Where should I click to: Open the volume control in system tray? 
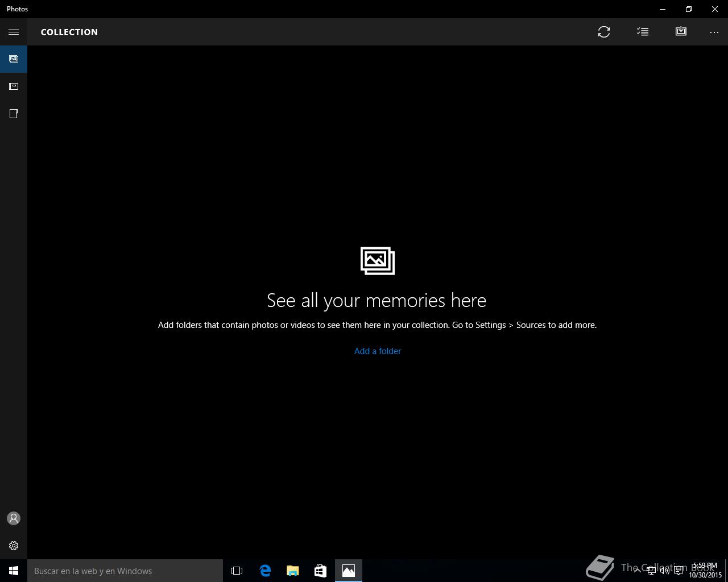665,571
